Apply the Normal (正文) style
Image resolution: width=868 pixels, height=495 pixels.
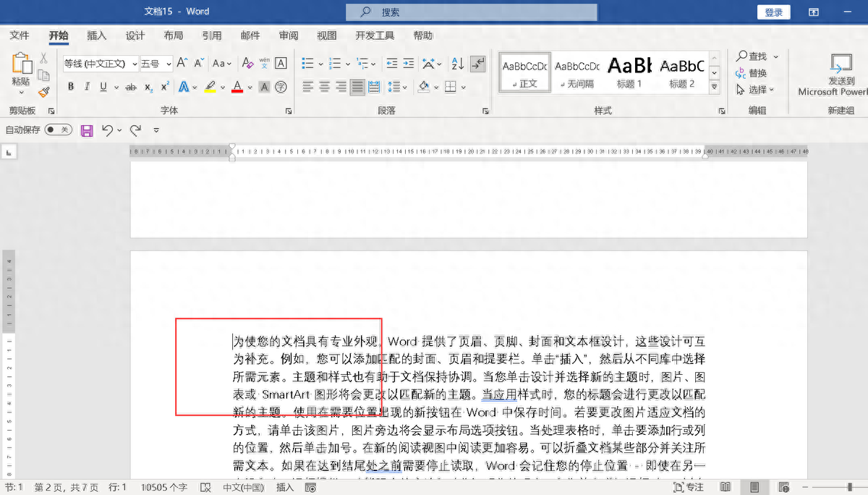tap(525, 72)
